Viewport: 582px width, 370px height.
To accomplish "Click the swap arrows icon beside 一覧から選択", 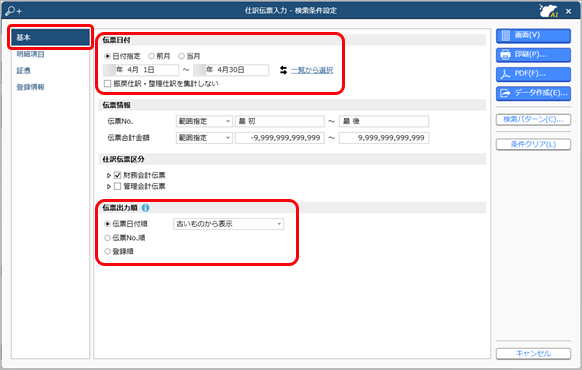I will click(284, 70).
